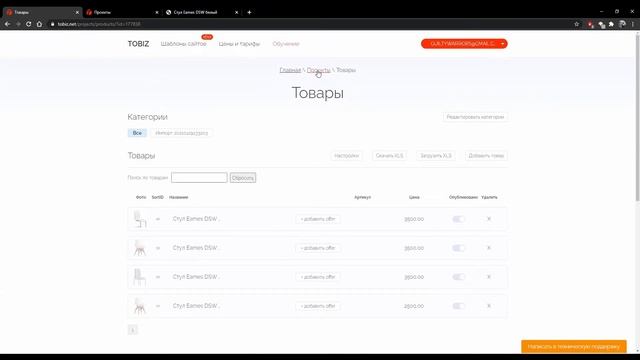Select the Все category filter
Viewport: 640px width, 360px height.
[137, 133]
